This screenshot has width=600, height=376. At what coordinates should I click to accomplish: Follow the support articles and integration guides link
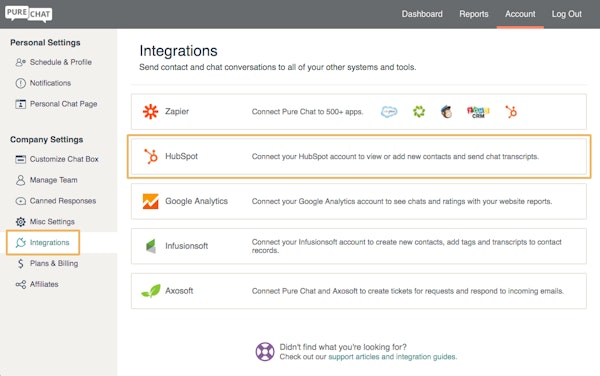(392, 357)
